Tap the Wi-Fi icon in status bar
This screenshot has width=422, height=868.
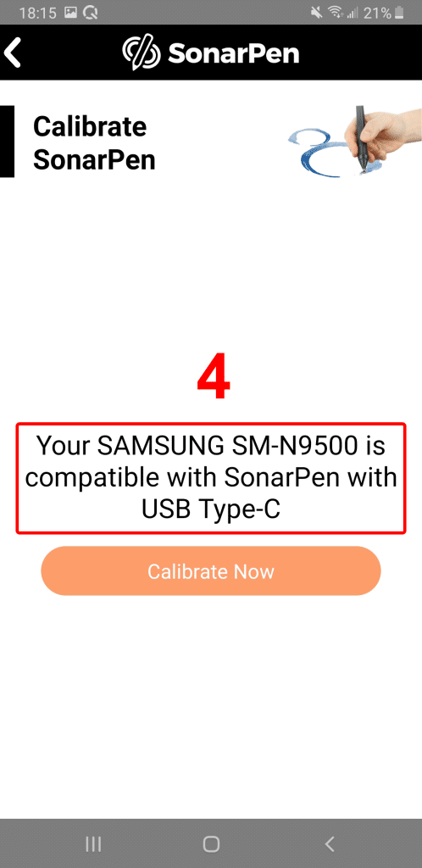[335, 13]
